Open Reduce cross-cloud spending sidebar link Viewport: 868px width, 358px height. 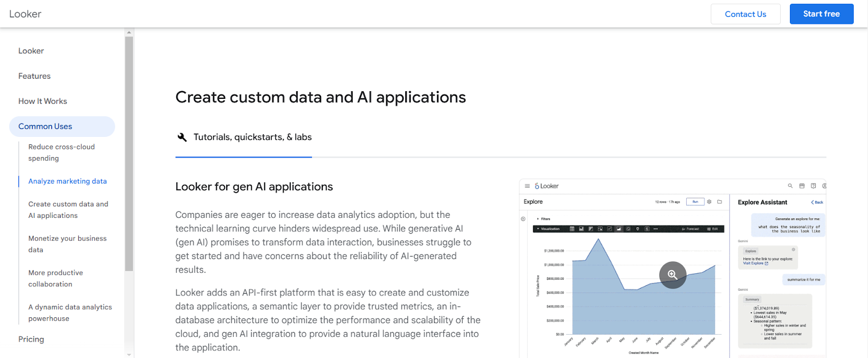click(61, 153)
